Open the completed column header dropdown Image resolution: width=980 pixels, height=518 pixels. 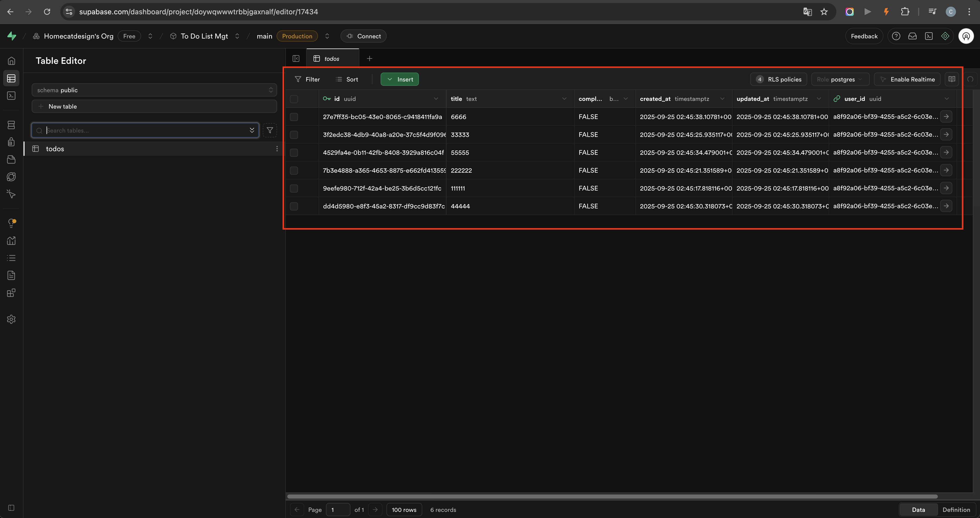point(626,99)
